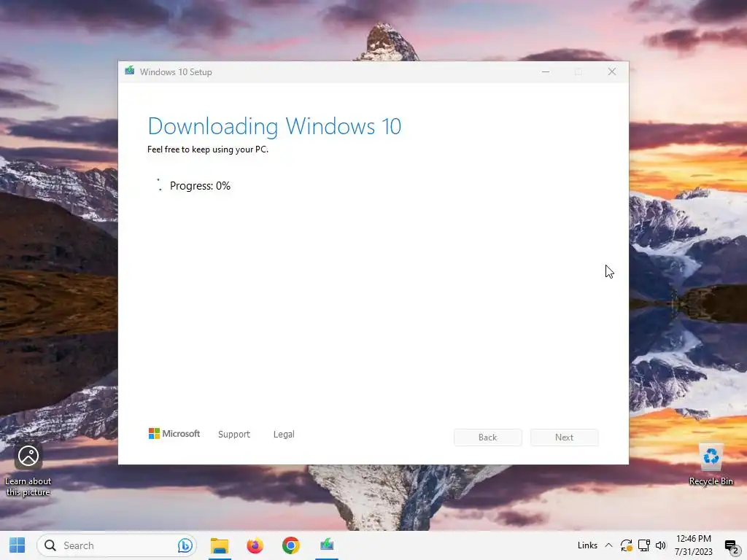Click the Microsoft logo in the setup window
This screenshot has width=747, height=560.
pyautogui.click(x=174, y=433)
